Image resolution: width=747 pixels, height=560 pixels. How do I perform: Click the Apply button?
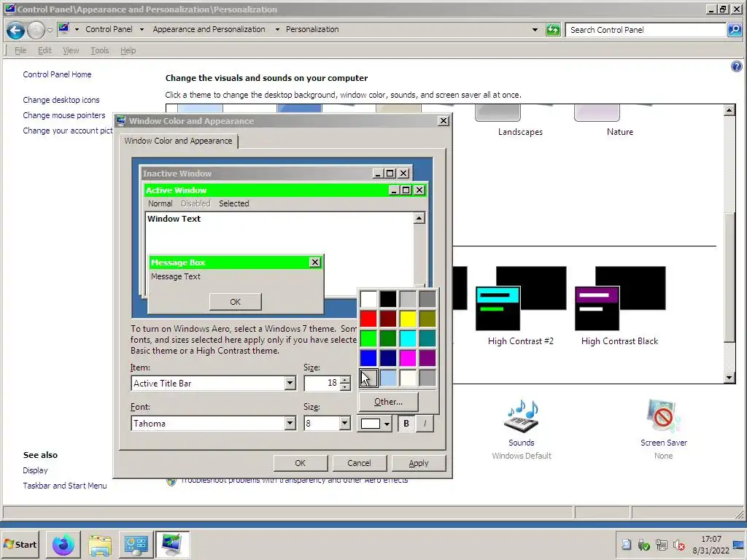point(418,463)
